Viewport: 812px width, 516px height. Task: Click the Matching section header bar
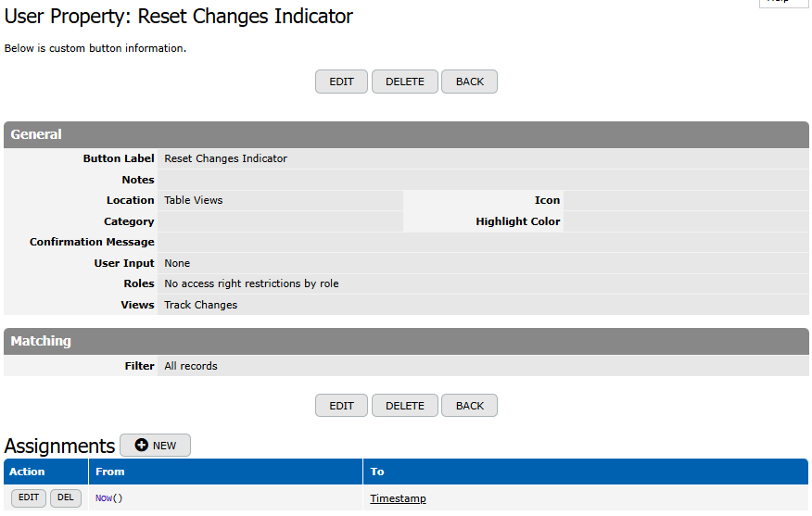click(x=406, y=341)
